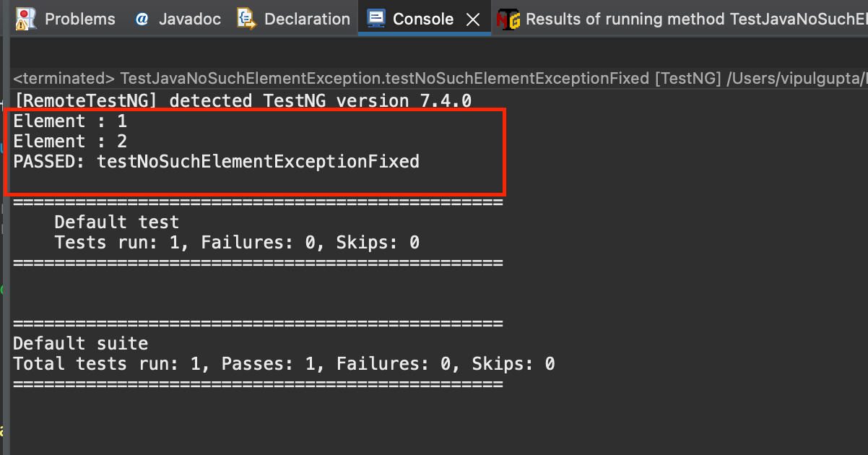The height and width of the screenshot is (455, 868).
Task: Click the Problems tab warning icon
Action: pyautogui.click(x=26, y=19)
